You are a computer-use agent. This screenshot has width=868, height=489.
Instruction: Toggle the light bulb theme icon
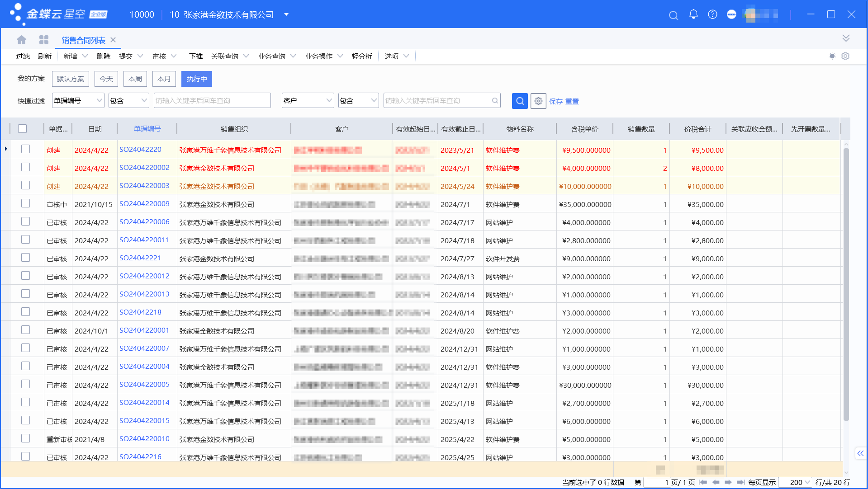(x=832, y=56)
